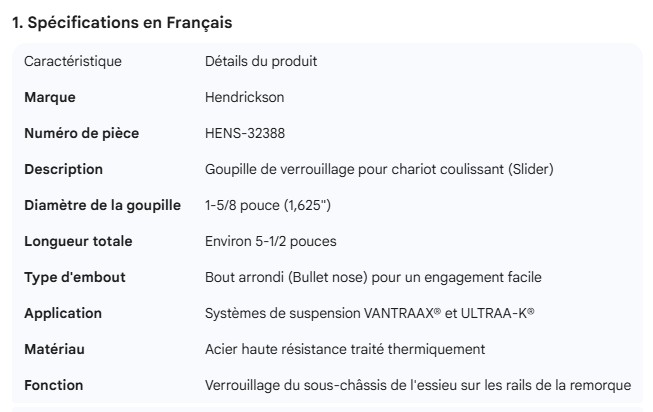Select the "Application" row label
The width and height of the screenshot is (653, 412).
tap(63, 313)
